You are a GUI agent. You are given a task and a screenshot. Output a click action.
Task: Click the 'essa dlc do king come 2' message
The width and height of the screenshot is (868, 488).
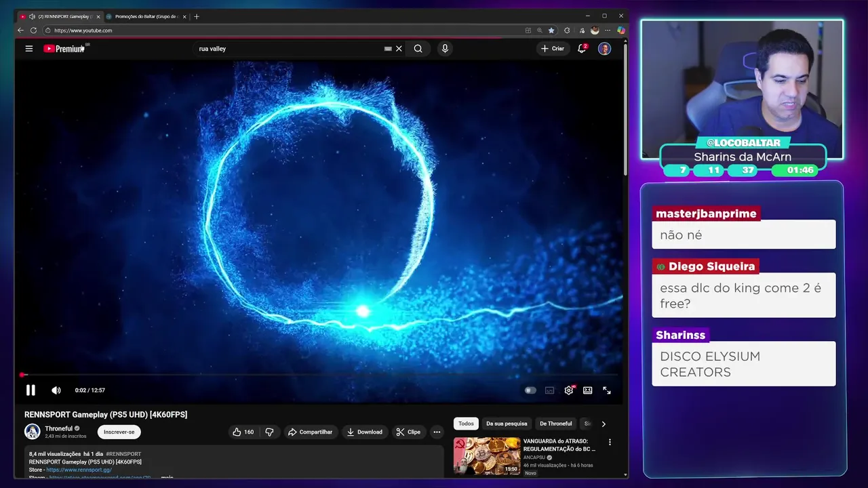pyautogui.click(x=744, y=296)
